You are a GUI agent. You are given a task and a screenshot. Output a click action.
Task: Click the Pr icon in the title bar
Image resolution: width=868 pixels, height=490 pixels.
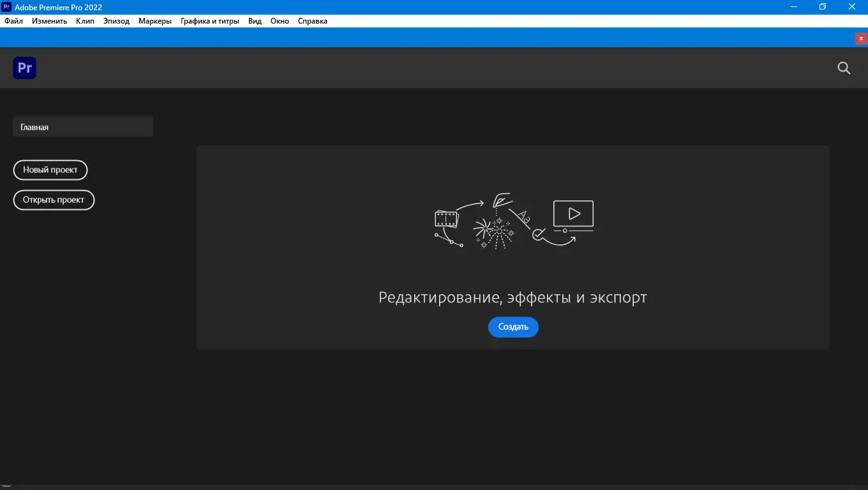coord(7,7)
